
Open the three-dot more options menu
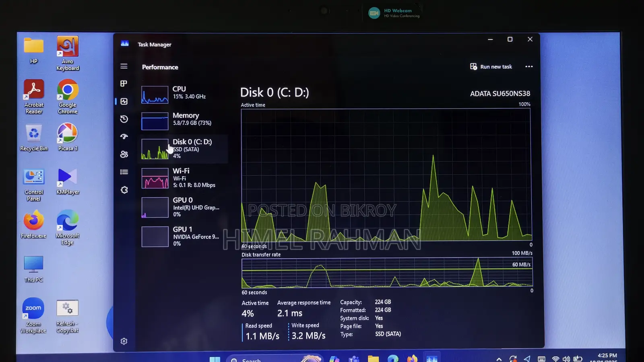(529, 66)
